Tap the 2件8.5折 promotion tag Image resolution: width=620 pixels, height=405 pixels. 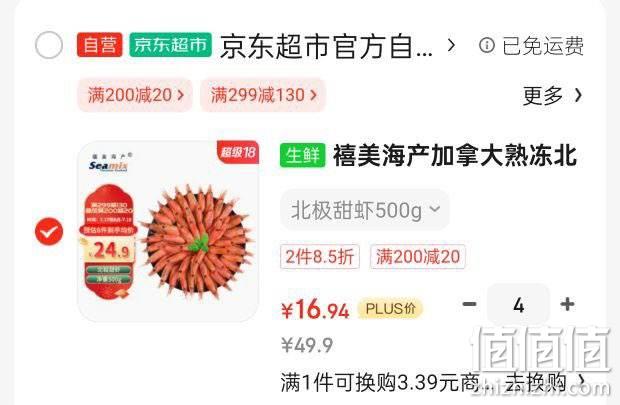pyautogui.click(x=320, y=257)
